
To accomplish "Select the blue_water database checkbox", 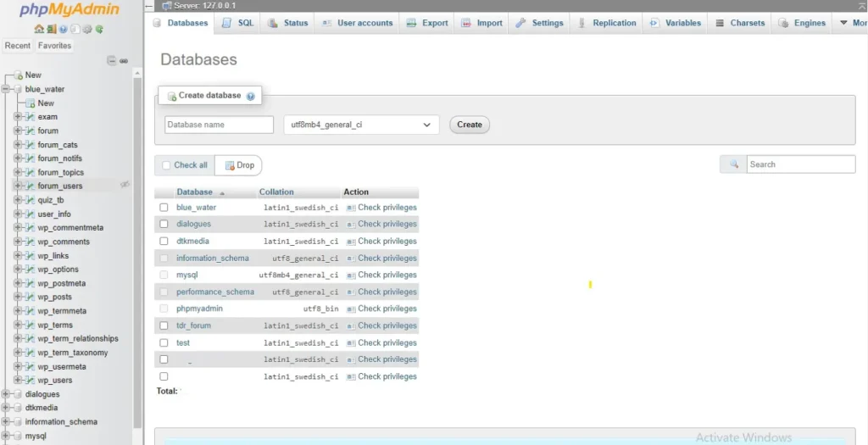I will click(x=164, y=207).
